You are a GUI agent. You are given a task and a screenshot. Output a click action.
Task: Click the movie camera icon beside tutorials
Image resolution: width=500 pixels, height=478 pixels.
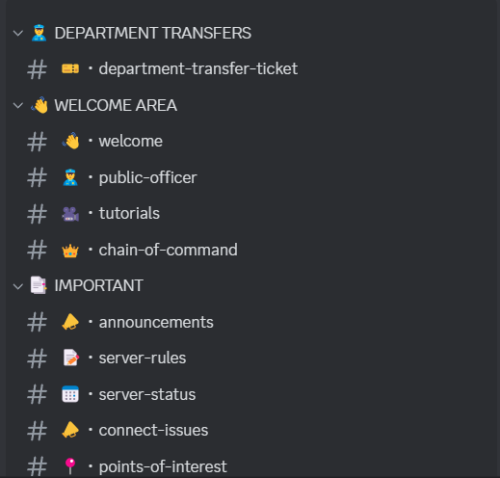point(70,214)
